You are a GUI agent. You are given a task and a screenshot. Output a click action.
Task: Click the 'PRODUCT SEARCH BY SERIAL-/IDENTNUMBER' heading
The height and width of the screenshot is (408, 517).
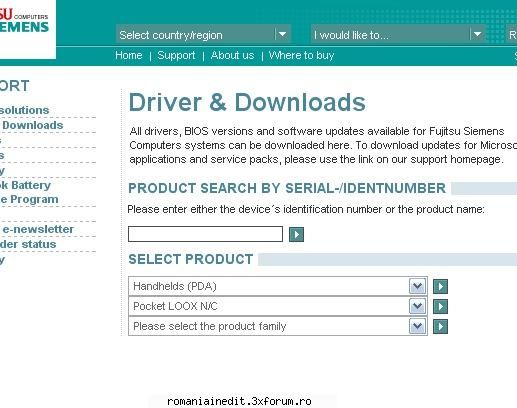coord(287,188)
